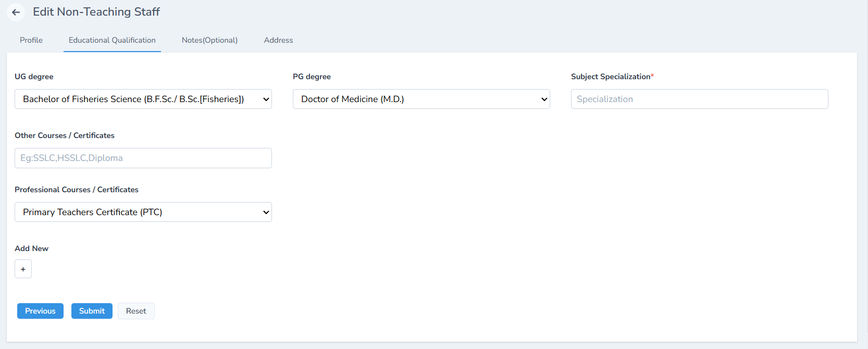Open the UG degree dropdown
Image resolution: width=868 pixels, height=349 pixels.
(143, 99)
